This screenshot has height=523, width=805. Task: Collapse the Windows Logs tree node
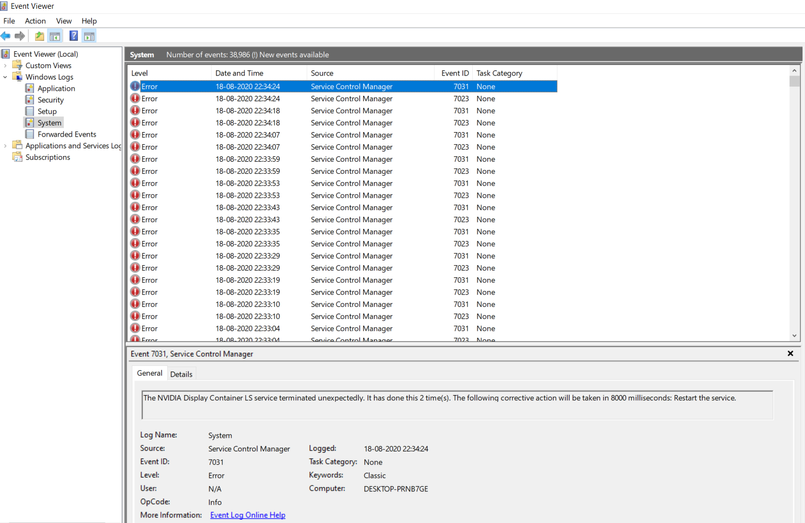[x=6, y=77]
